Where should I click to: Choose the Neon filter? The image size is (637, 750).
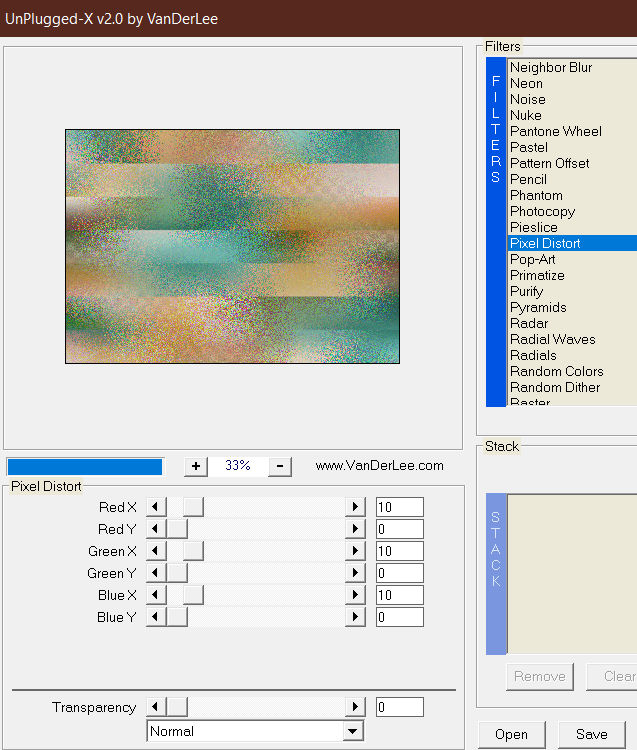click(x=526, y=83)
